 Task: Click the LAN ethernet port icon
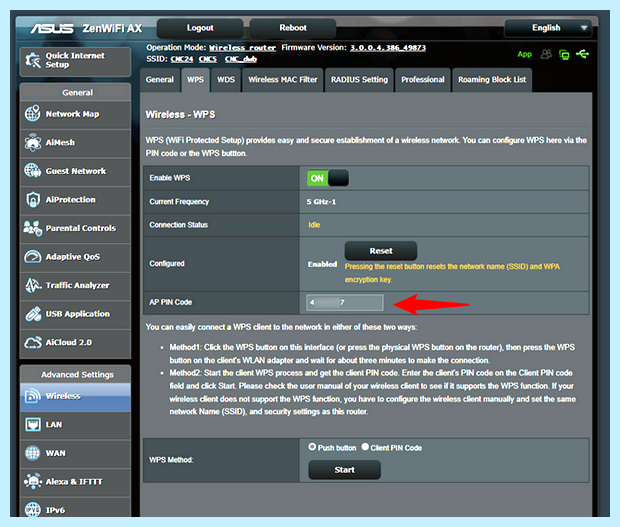[x=32, y=425]
